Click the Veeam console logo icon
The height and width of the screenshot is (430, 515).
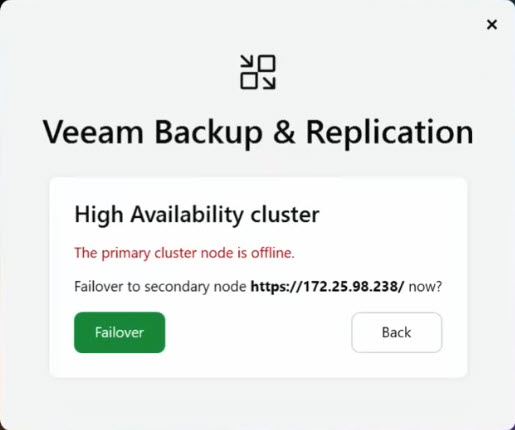pos(258,72)
